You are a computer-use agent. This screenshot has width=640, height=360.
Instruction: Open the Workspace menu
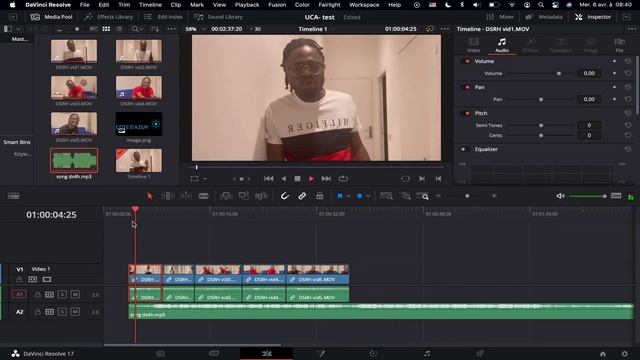point(364,5)
